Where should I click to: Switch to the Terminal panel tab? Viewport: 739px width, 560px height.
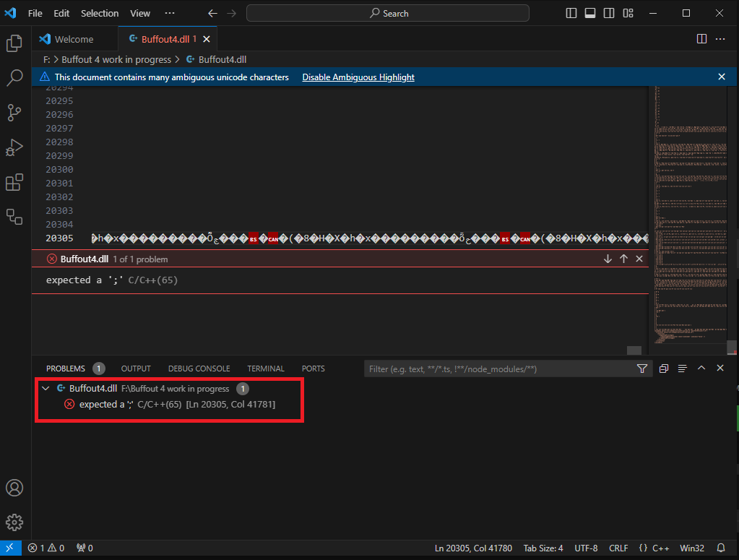[x=266, y=369]
